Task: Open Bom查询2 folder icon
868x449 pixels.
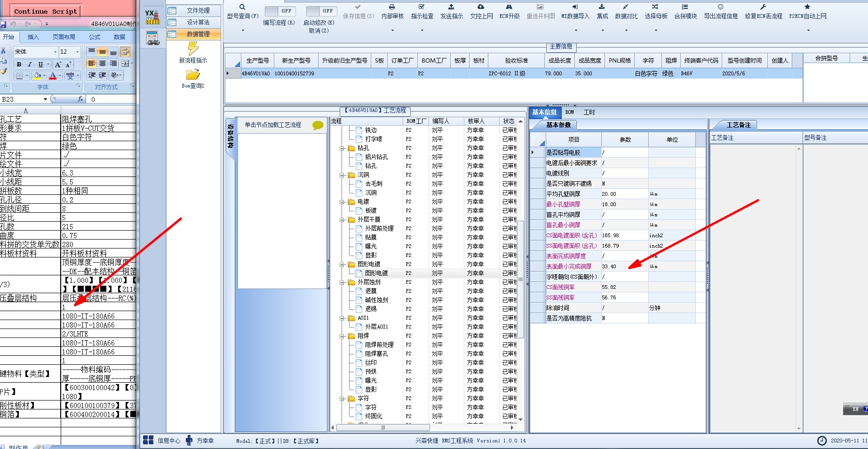Action: point(193,75)
